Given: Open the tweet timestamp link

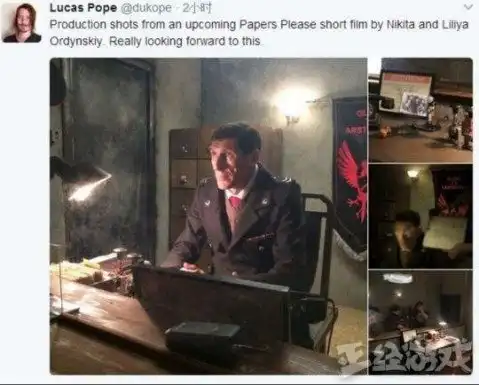Looking at the screenshot, I should (197, 8).
